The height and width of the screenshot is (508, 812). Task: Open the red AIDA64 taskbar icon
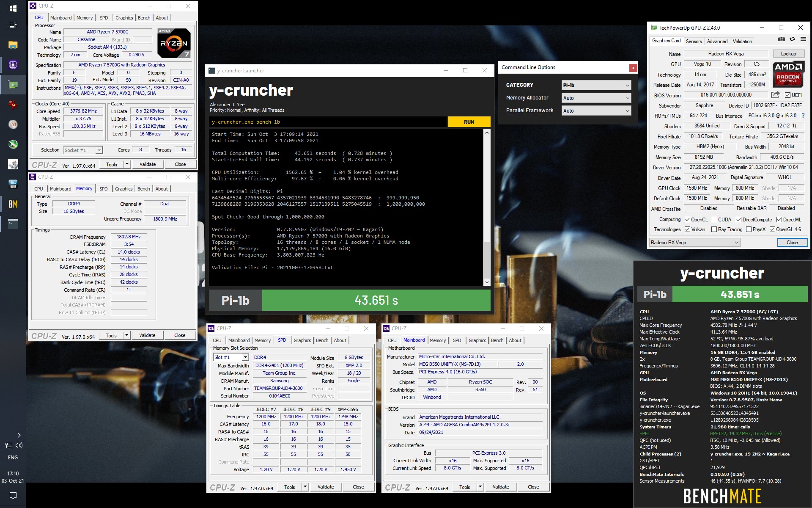click(x=13, y=104)
